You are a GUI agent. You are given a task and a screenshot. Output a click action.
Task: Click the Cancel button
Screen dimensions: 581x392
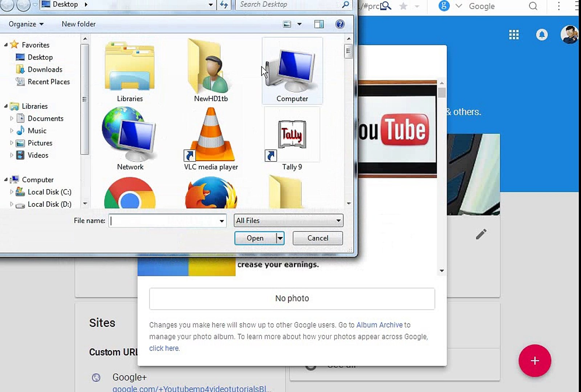point(318,238)
